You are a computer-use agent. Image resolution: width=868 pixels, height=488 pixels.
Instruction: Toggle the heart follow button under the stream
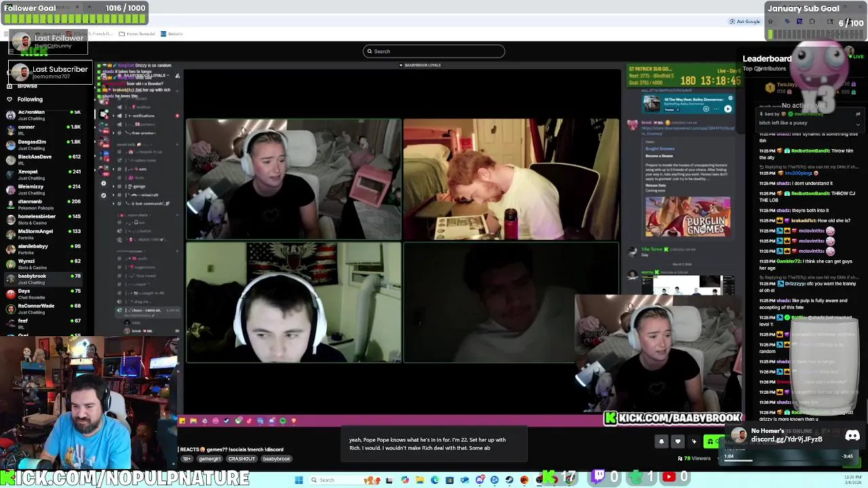click(677, 442)
